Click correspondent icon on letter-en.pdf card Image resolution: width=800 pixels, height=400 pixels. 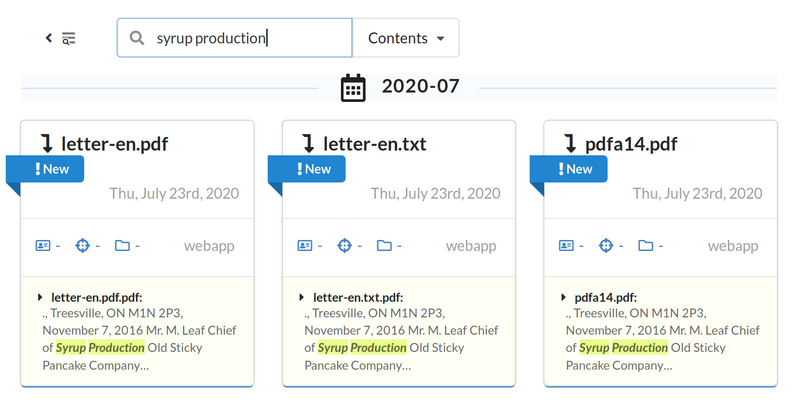(x=43, y=245)
